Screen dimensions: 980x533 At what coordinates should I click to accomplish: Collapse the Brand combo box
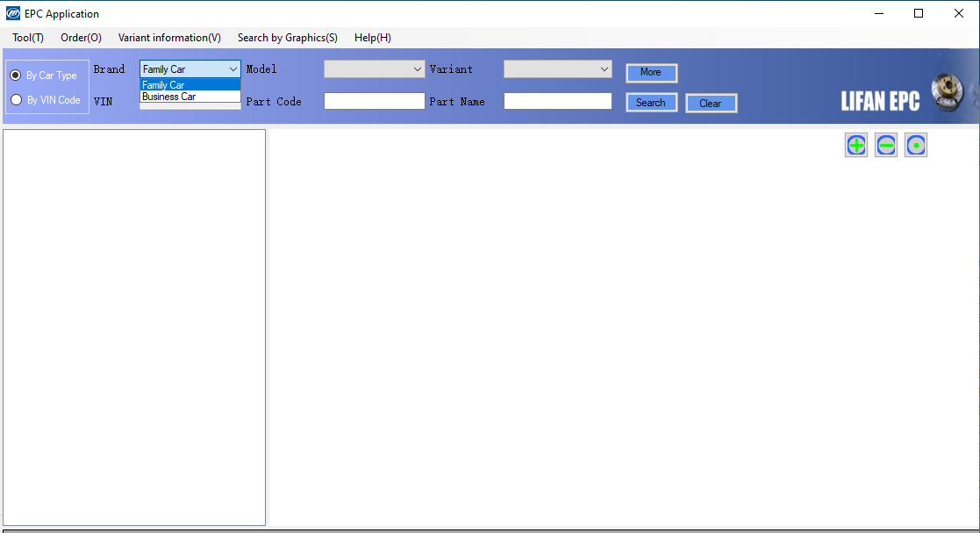point(232,68)
